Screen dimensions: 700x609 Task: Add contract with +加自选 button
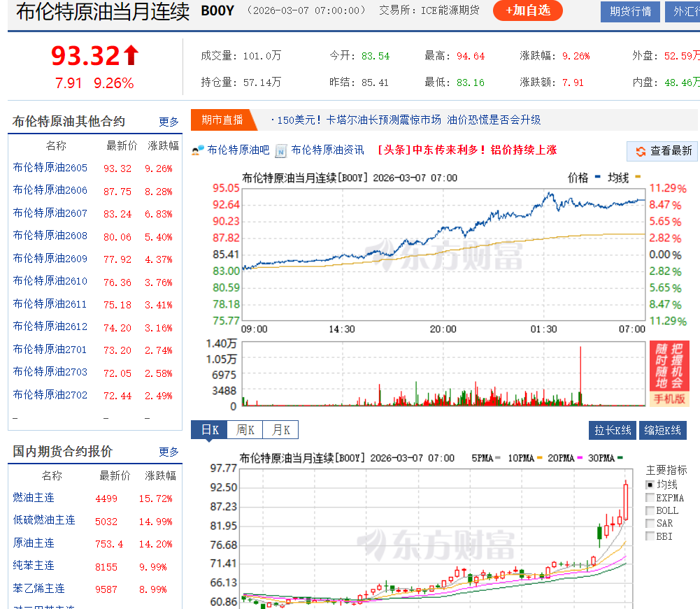528,10
